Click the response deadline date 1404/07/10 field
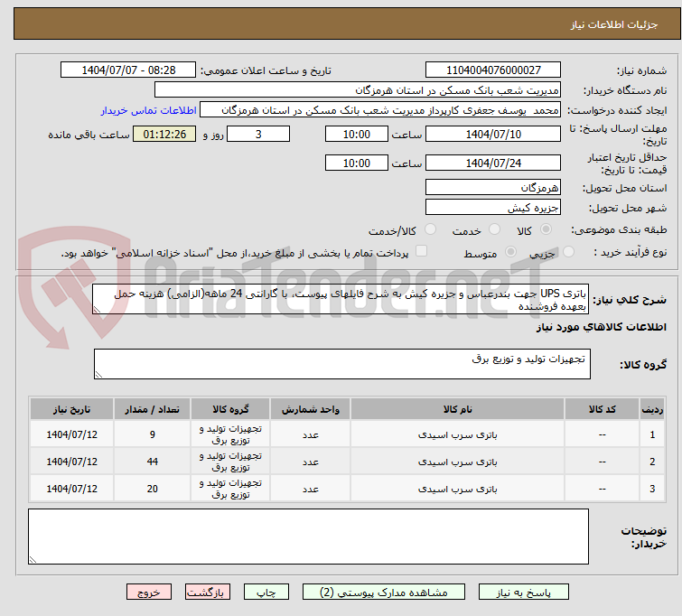This screenshot has width=682, height=616. [492, 135]
